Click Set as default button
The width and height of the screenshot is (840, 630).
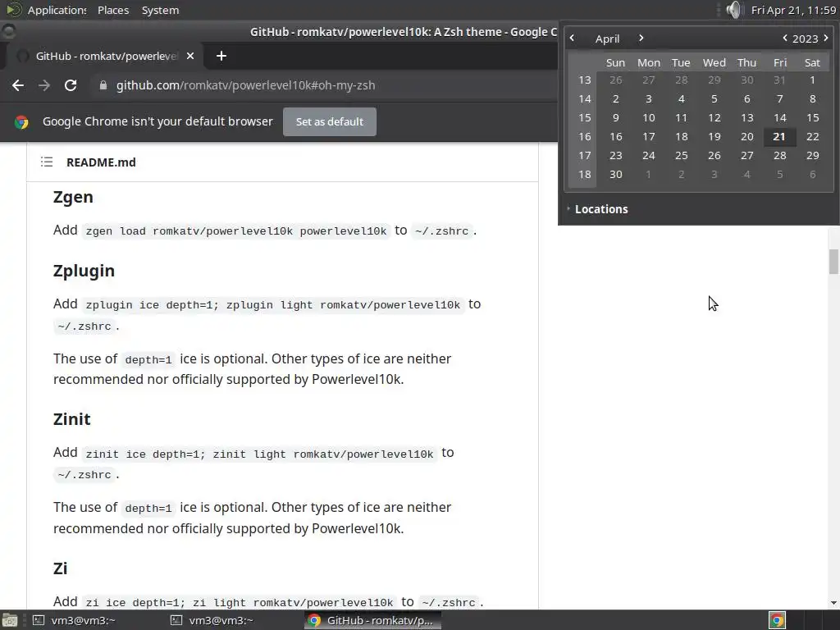tap(330, 121)
